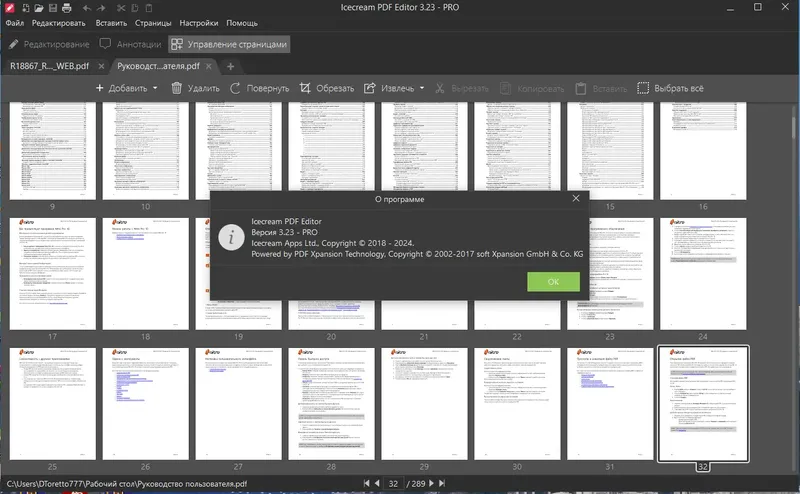
Task: Click the grayed Вставить toolbar item
Action: coord(601,88)
